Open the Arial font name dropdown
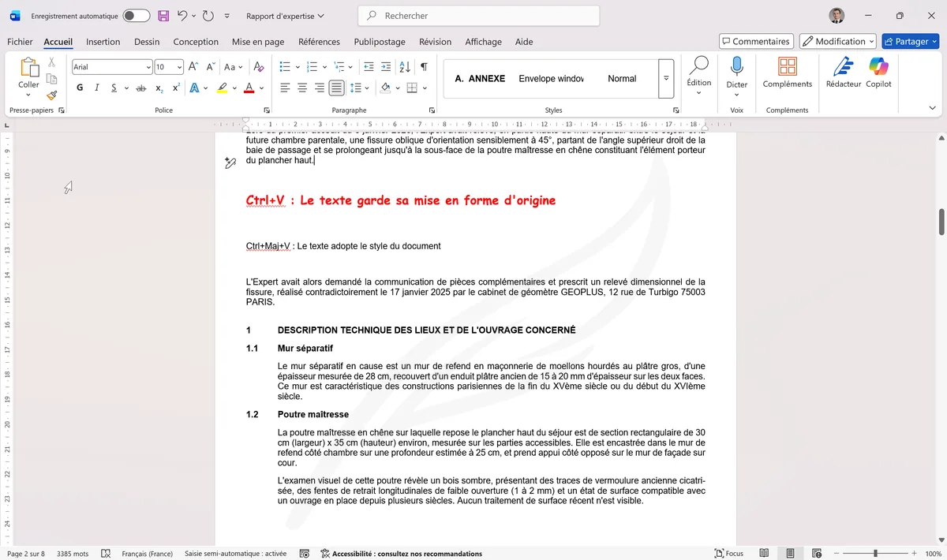Viewport: 947px width, 560px height. pos(148,66)
